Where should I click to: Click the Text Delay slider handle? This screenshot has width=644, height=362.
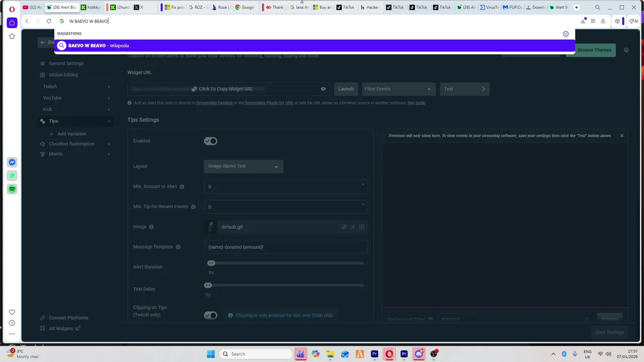(208, 285)
